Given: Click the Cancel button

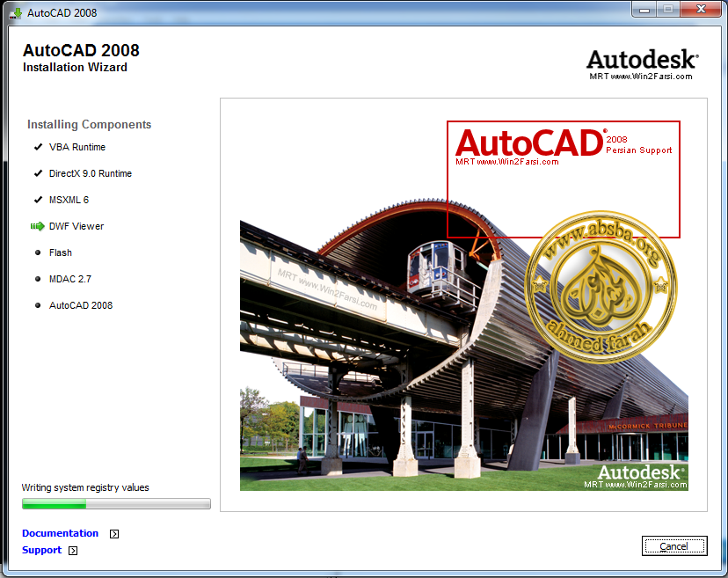Looking at the screenshot, I should coord(674,546).
